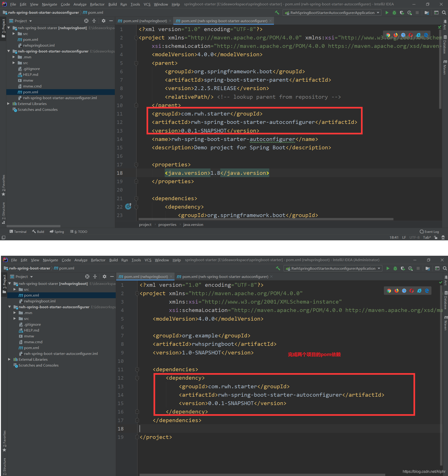Expand the .mvn folder in upper Project tree
Viewport: 448px width, 476px height.
[x=14, y=57]
